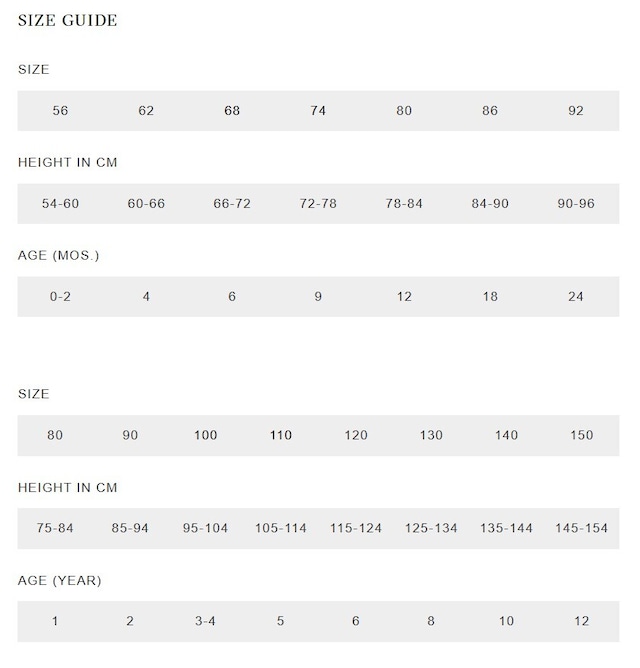Select the 3-4 year age cell

pos(205,622)
